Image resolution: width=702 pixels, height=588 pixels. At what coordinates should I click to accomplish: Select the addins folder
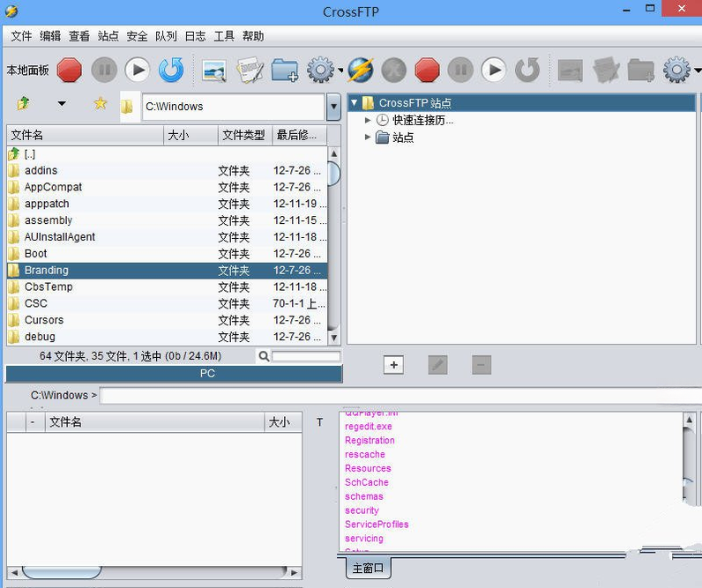[167, 170]
